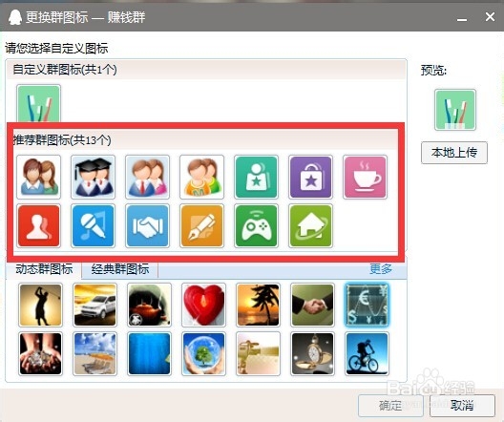Open the 更多 link for more icons

point(381,269)
